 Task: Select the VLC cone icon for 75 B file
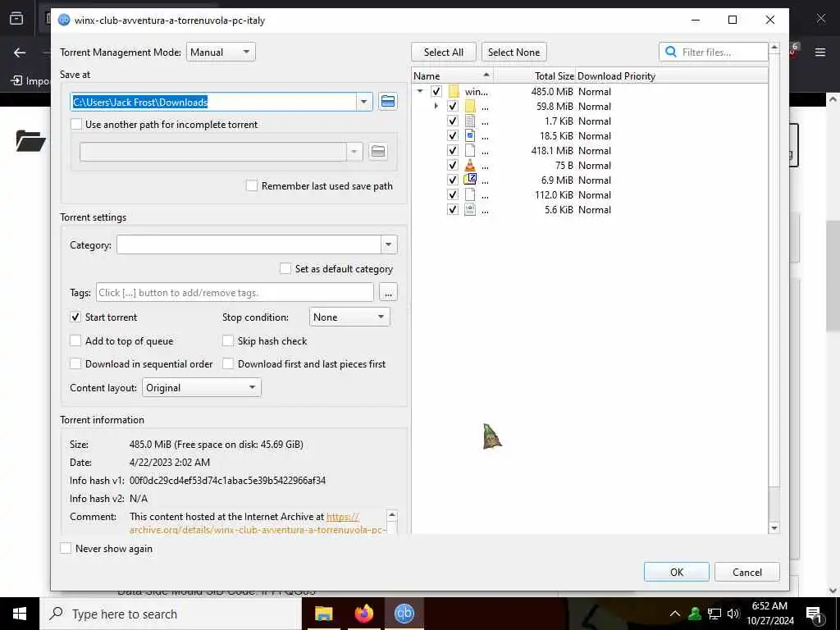point(470,165)
